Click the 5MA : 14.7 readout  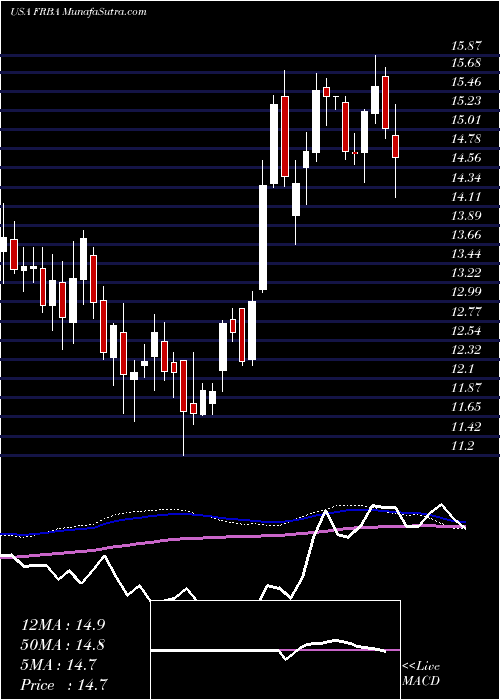tap(59, 665)
